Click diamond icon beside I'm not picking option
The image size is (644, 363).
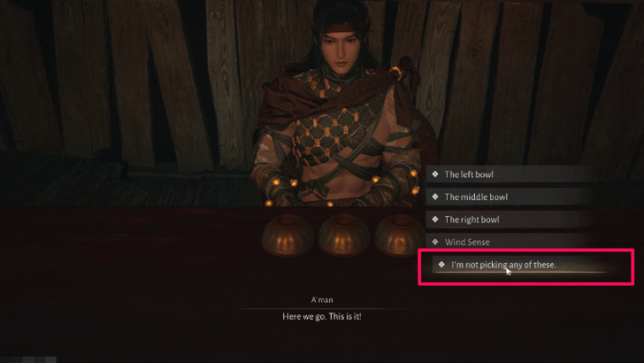(441, 265)
